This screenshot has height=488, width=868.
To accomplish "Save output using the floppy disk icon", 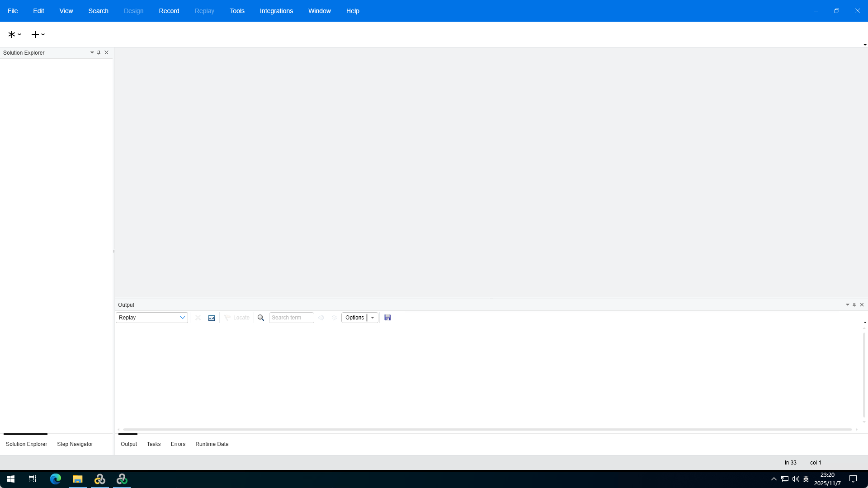I will click(x=387, y=318).
